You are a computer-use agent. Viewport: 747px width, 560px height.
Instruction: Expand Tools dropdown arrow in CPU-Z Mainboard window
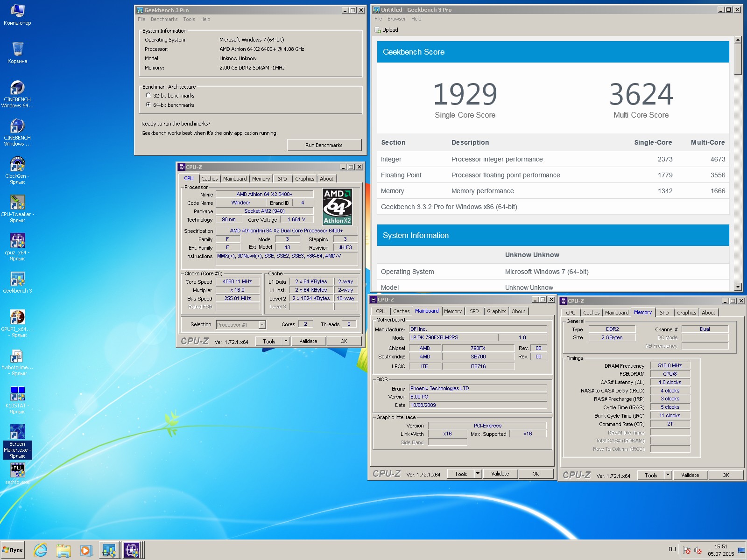[478, 474]
